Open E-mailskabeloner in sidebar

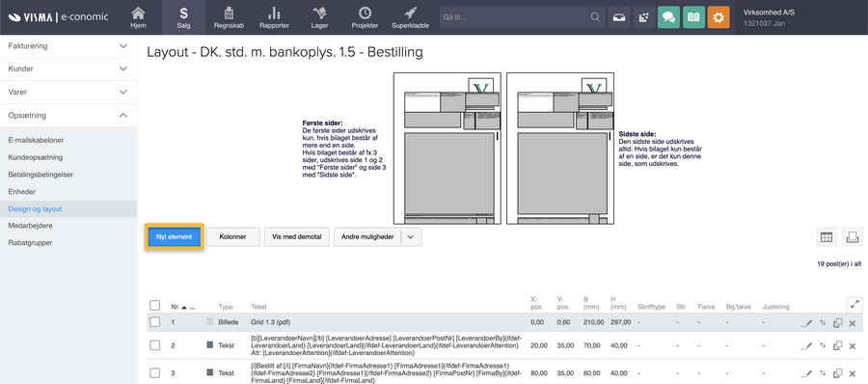[x=36, y=140]
